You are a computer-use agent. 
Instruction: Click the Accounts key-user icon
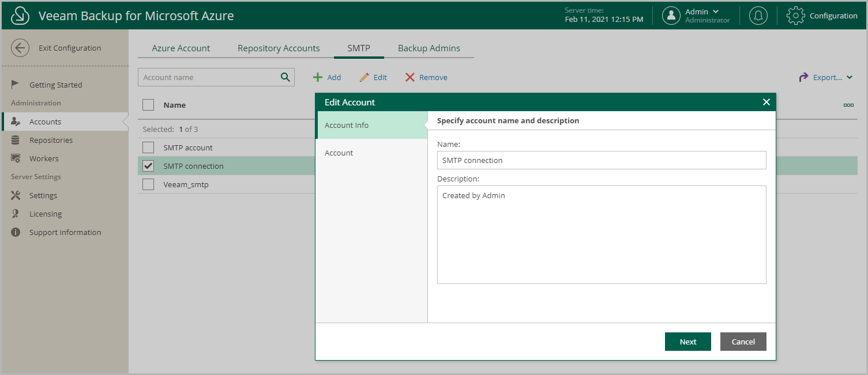click(x=16, y=122)
